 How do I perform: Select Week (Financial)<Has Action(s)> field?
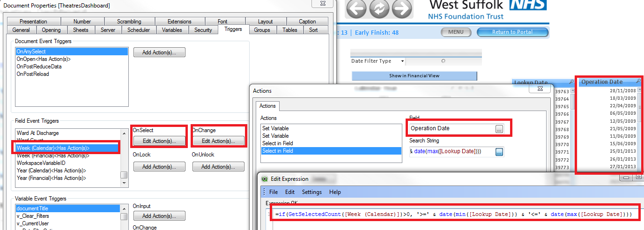[67, 156]
